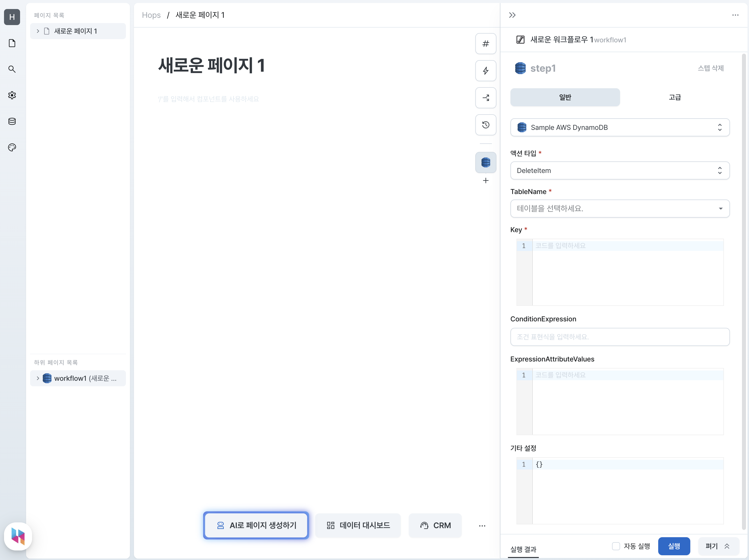Click the Hops breadcrumb link
The height and width of the screenshot is (560, 749).
(x=151, y=15)
